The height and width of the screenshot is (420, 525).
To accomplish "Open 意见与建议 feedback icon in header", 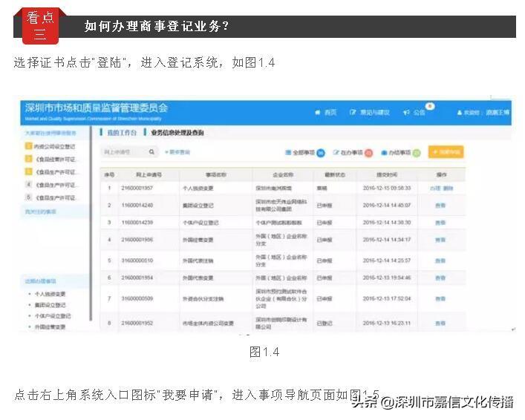I will tap(353, 112).
